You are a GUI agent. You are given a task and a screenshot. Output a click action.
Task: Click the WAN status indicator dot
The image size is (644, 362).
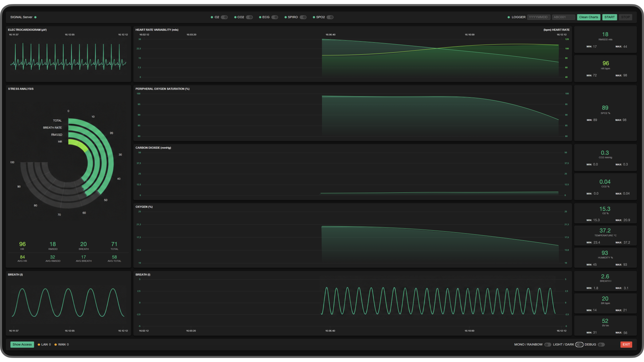[56, 345]
